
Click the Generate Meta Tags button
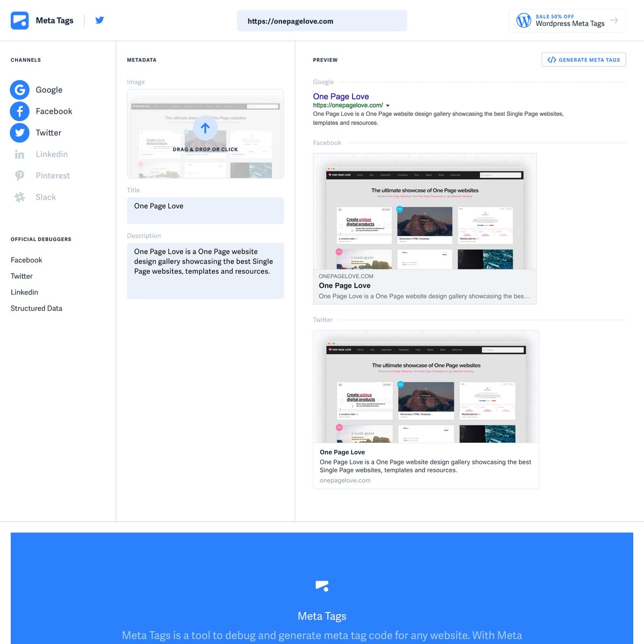(583, 60)
